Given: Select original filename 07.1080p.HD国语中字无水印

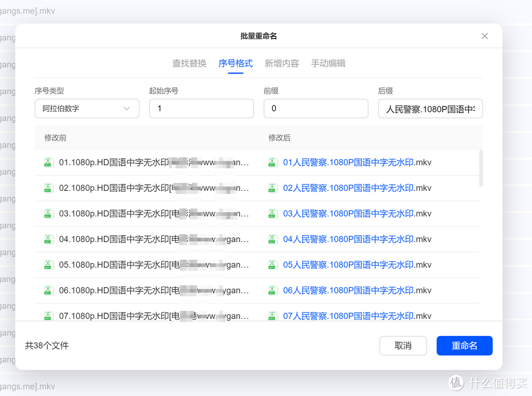Looking at the screenshot, I should pyautogui.click(x=154, y=316).
